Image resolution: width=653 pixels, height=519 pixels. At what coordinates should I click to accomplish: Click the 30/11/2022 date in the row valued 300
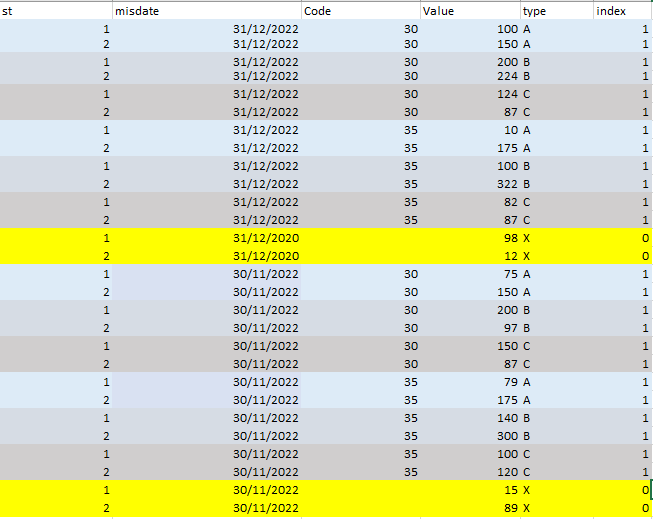point(207,436)
